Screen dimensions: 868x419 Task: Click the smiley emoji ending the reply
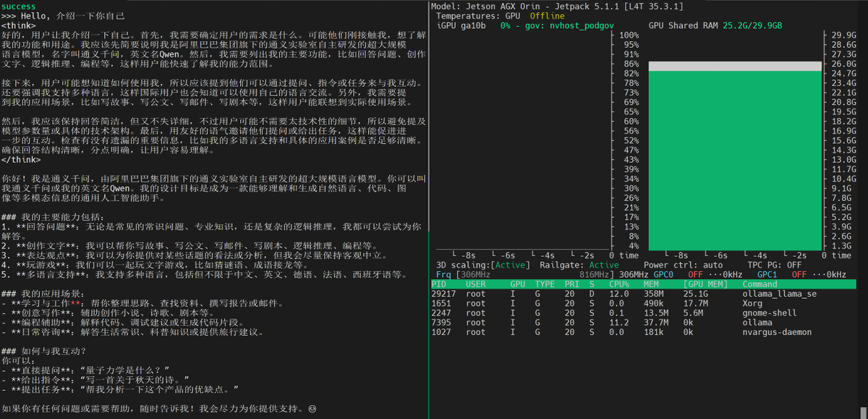(x=312, y=409)
